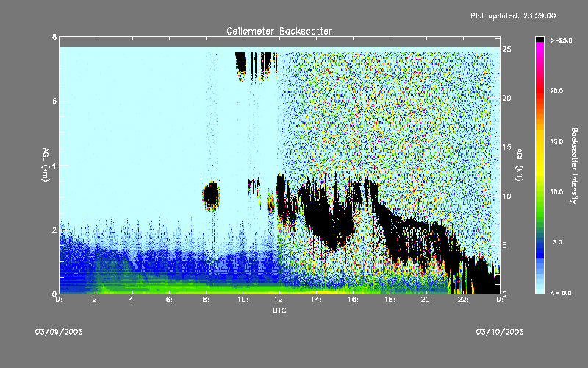The image size is (588, 368).
Task: Click the black cloud patch near 10 UTC at plot top
Action: pyautogui.click(x=241, y=64)
